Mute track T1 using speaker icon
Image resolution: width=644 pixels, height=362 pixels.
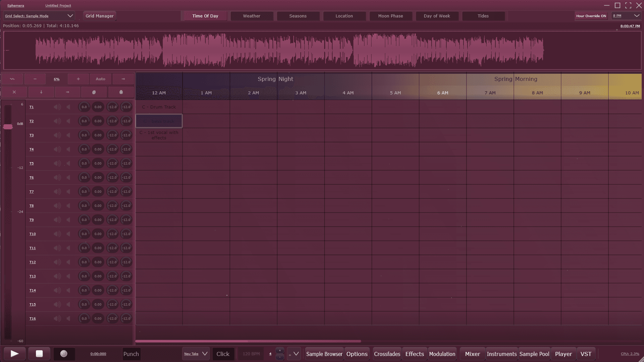(x=57, y=107)
